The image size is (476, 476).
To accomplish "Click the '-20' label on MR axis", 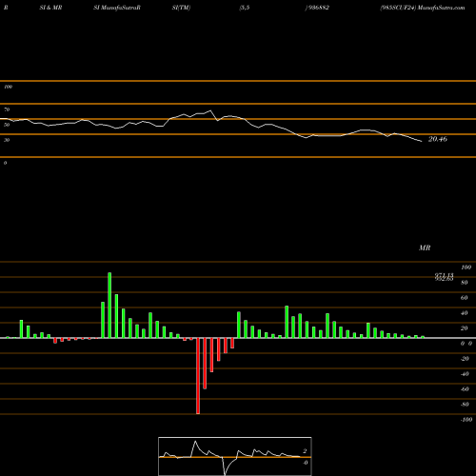I will coord(465,359).
